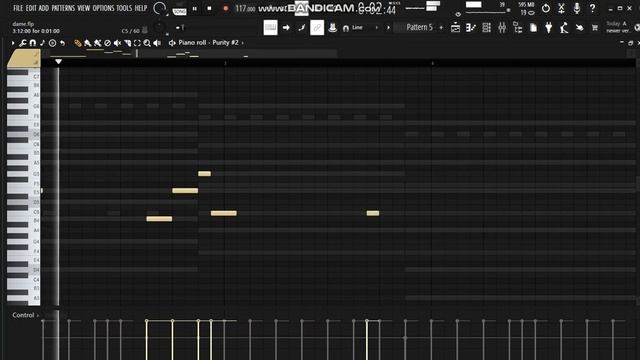640x360 pixels.
Task: Open the Browser tree icon
Action: click(x=518, y=27)
